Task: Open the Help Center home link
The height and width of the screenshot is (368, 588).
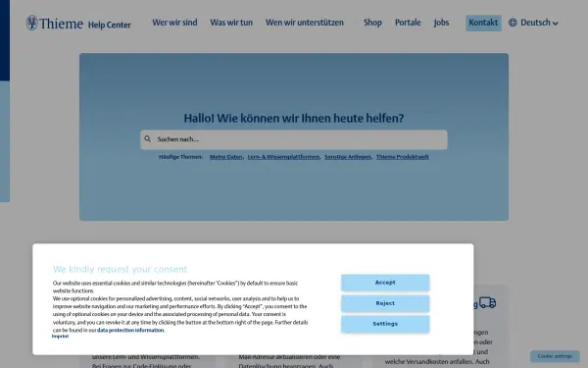Action: pyautogui.click(x=110, y=25)
